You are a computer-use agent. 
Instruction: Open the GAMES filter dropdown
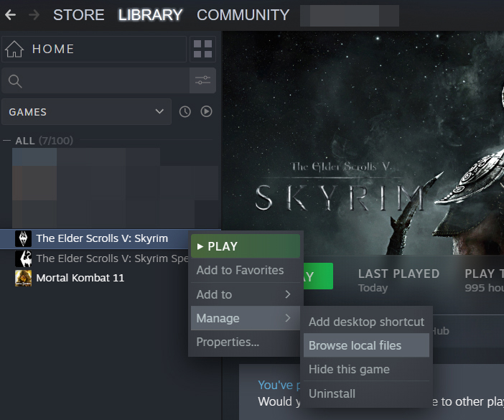point(86,112)
